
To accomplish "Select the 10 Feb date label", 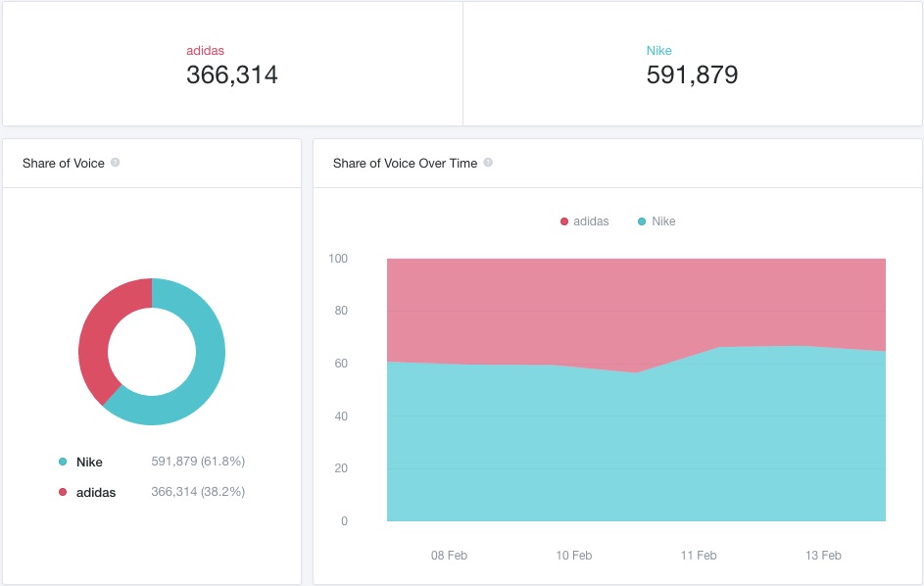I will (574, 556).
